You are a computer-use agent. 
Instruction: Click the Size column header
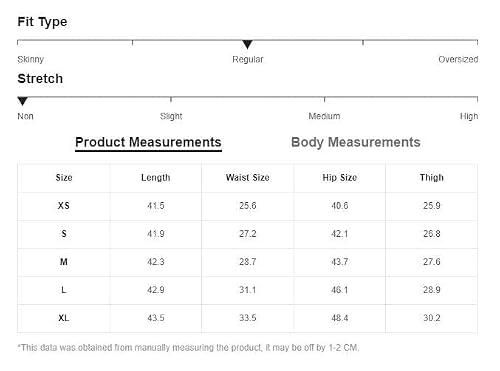pyautogui.click(x=64, y=178)
